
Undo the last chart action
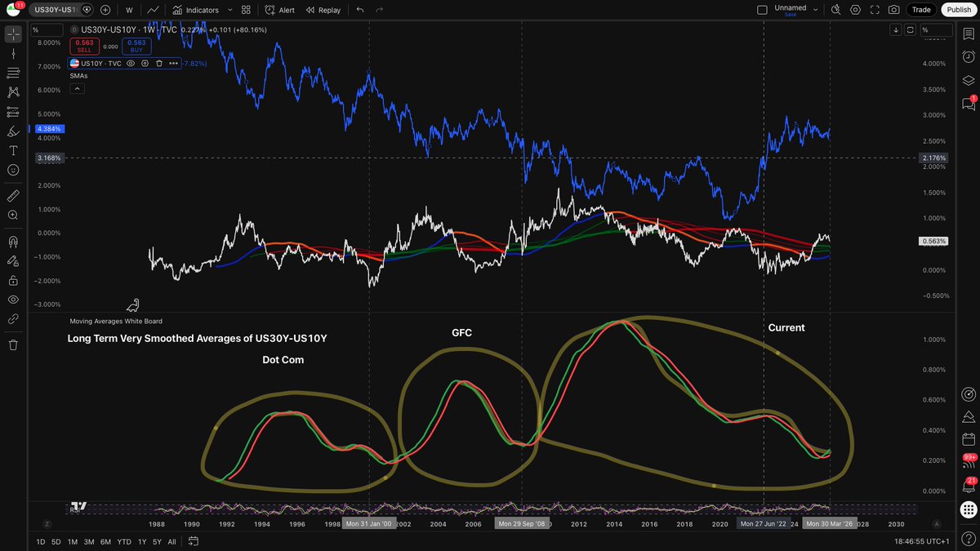pos(360,10)
